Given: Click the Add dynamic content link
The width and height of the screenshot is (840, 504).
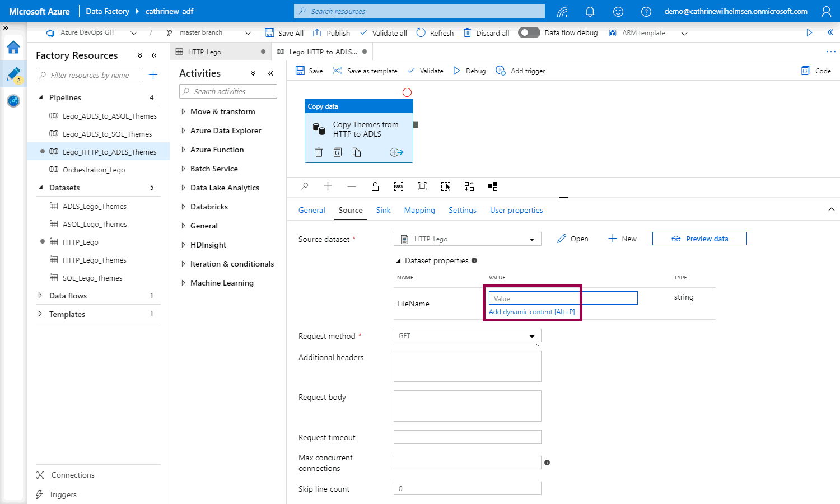Looking at the screenshot, I should (531, 312).
